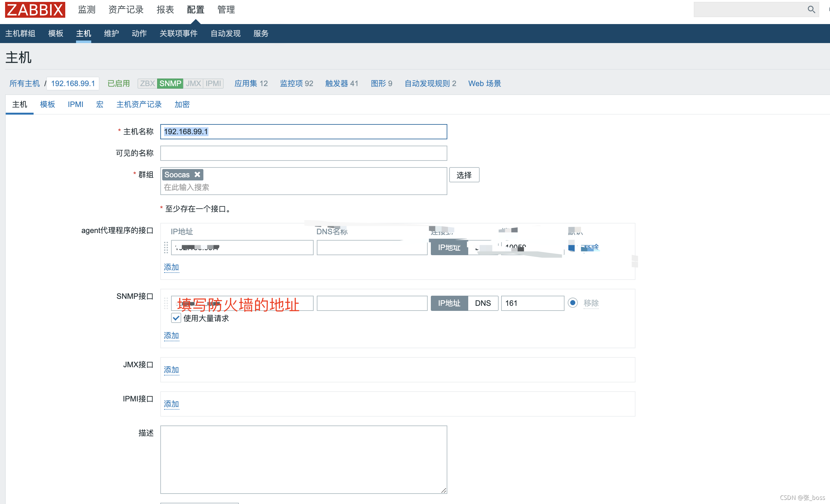Switch to the IPMI form tab
This screenshot has width=830, height=504.
[x=75, y=104]
